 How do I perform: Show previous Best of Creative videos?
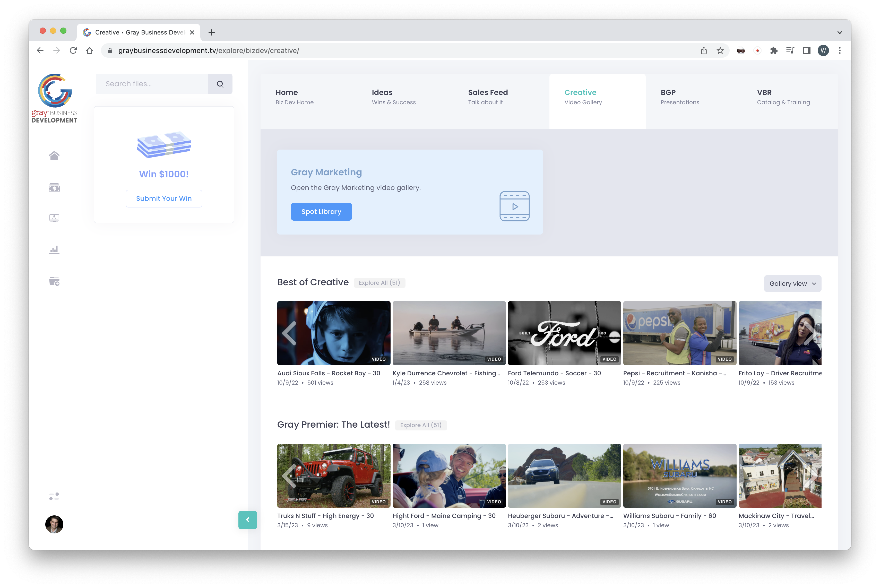tap(289, 333)
